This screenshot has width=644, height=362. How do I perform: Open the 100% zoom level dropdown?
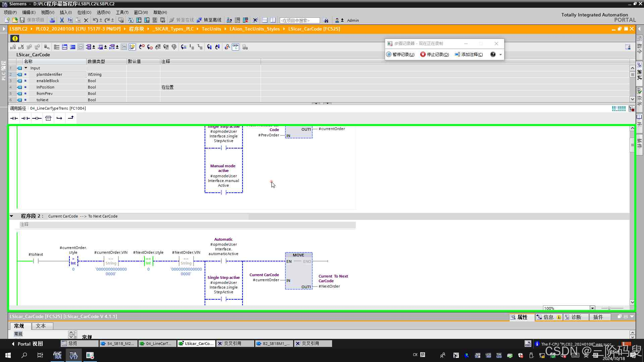592,308
